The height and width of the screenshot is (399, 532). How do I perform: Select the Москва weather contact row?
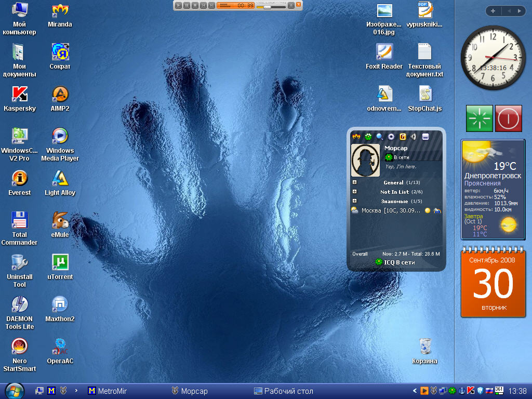pos(396,211)
